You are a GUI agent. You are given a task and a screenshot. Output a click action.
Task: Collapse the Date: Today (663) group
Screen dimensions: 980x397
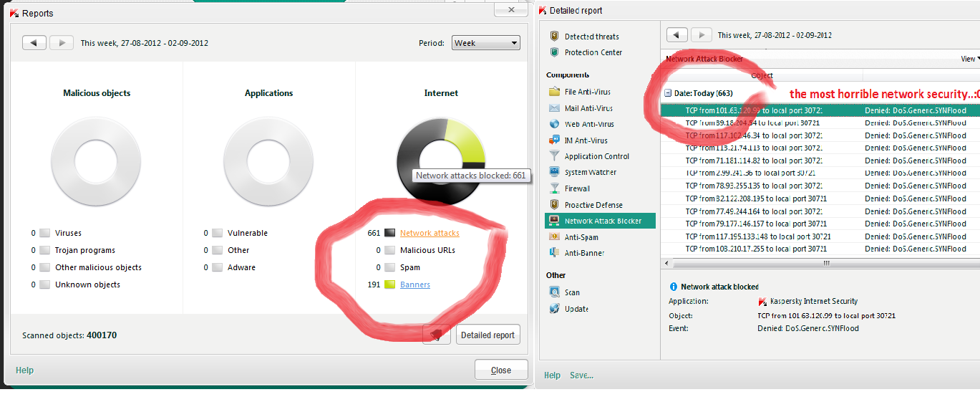pos(668,93)
